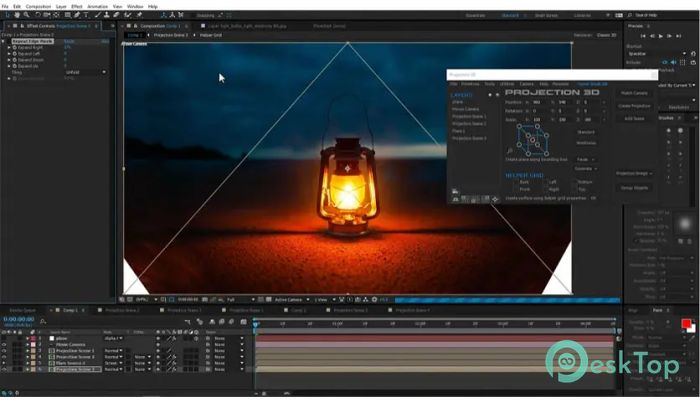Image resolution: width=700 pixels, height=400 pixels.
Task: Open the Projection Image dropdown
Action: click(634, 173)
